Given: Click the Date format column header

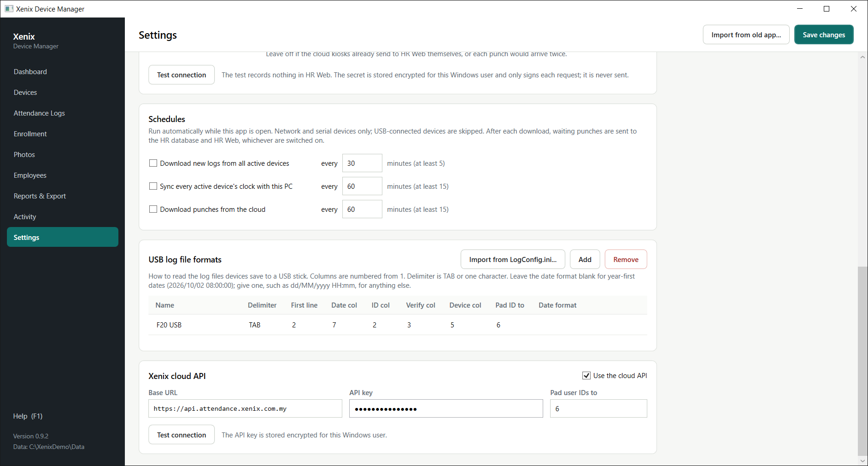Looking at the screenshot, I should pyautogui.click(x=557, y=305).
